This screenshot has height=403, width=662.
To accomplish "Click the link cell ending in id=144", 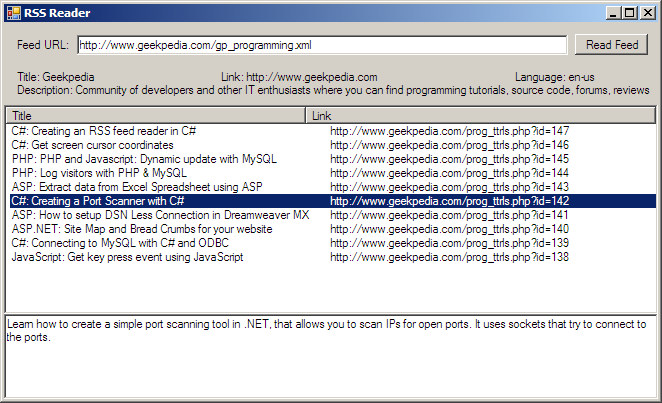I will pos(450,173).
